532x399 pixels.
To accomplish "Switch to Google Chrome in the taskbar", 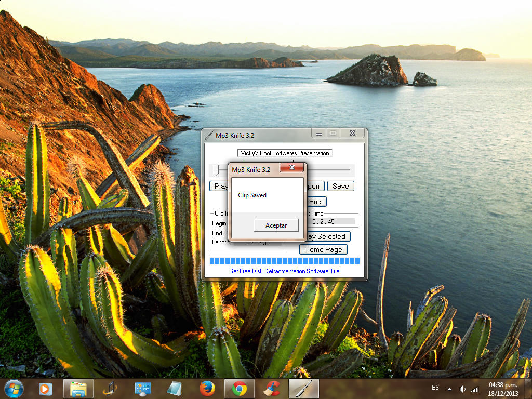I will coord(239,388).
